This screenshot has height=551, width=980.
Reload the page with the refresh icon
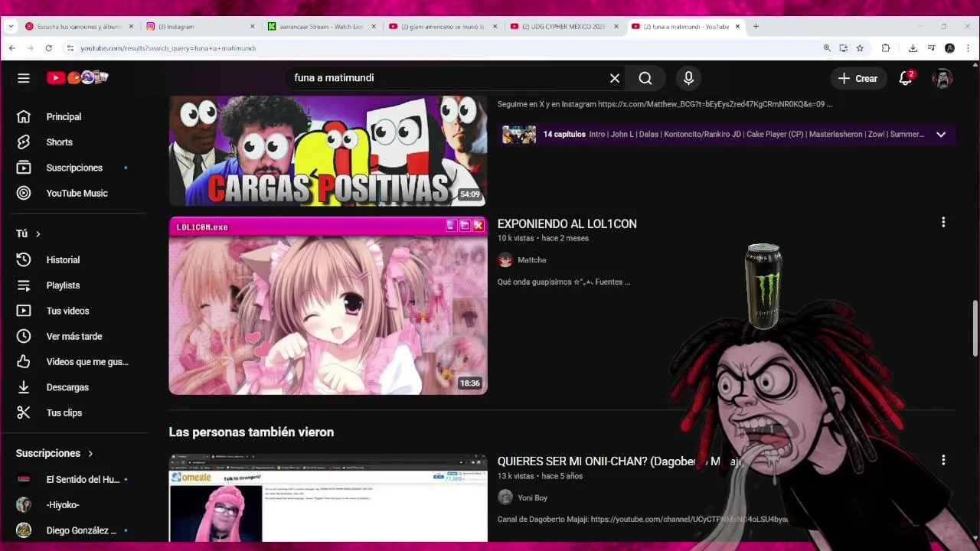click(48, 48)
